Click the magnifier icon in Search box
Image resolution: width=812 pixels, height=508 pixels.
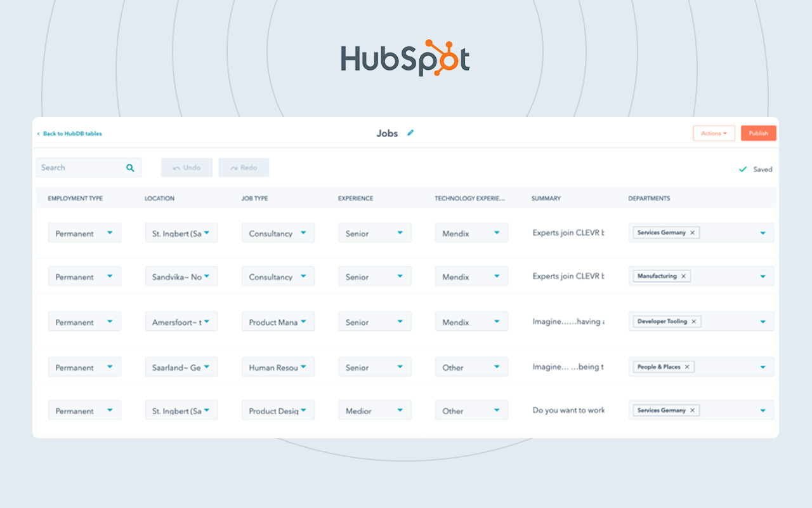130,168
